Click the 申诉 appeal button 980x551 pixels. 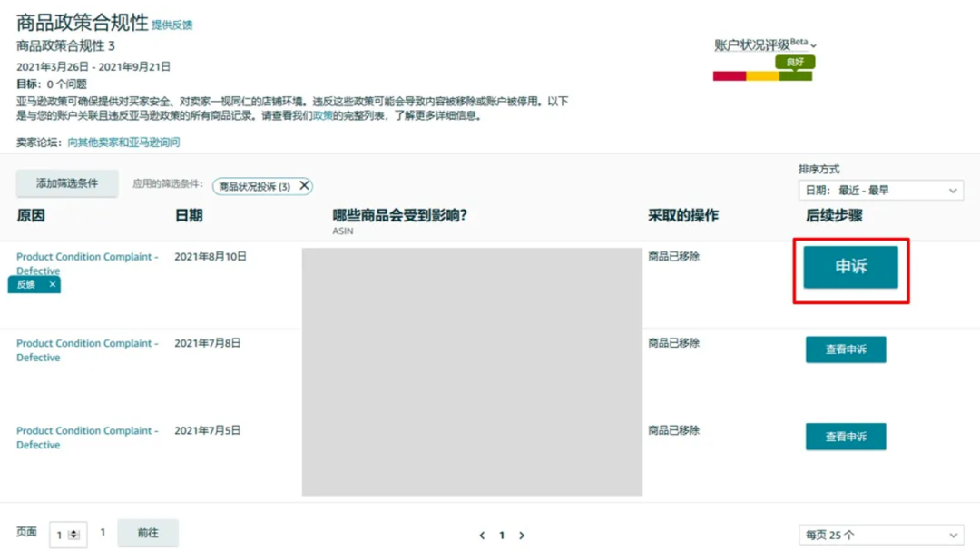(850, 267)
